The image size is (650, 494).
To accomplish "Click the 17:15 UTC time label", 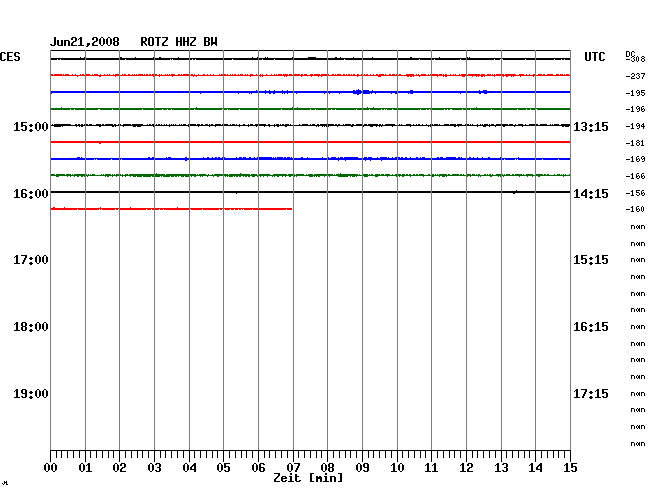I will coord(591,394).
